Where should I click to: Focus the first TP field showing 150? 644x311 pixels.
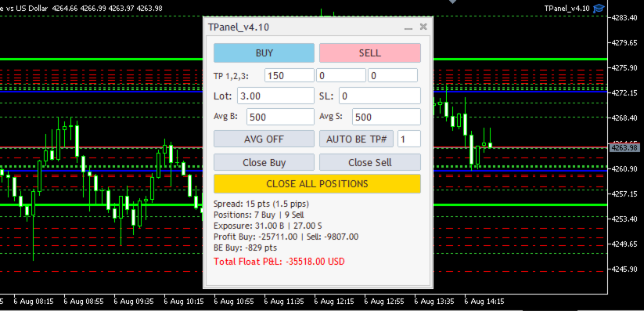[290, 75]
